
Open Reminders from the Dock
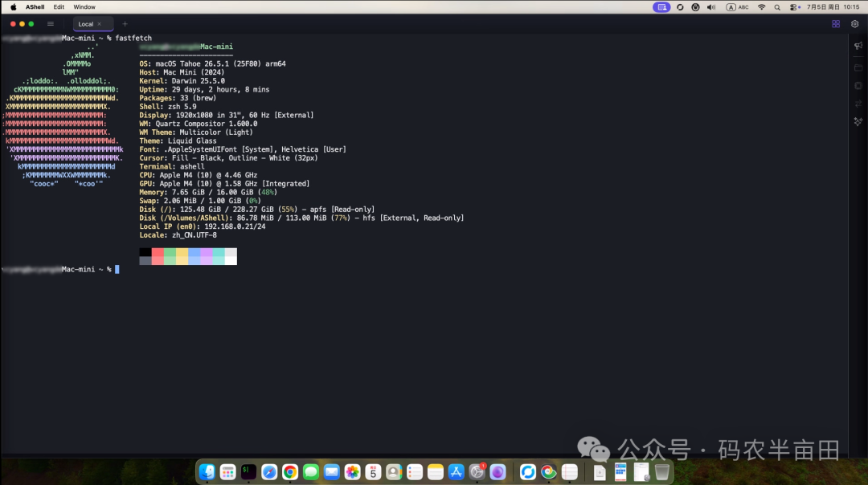click(415, 471)
